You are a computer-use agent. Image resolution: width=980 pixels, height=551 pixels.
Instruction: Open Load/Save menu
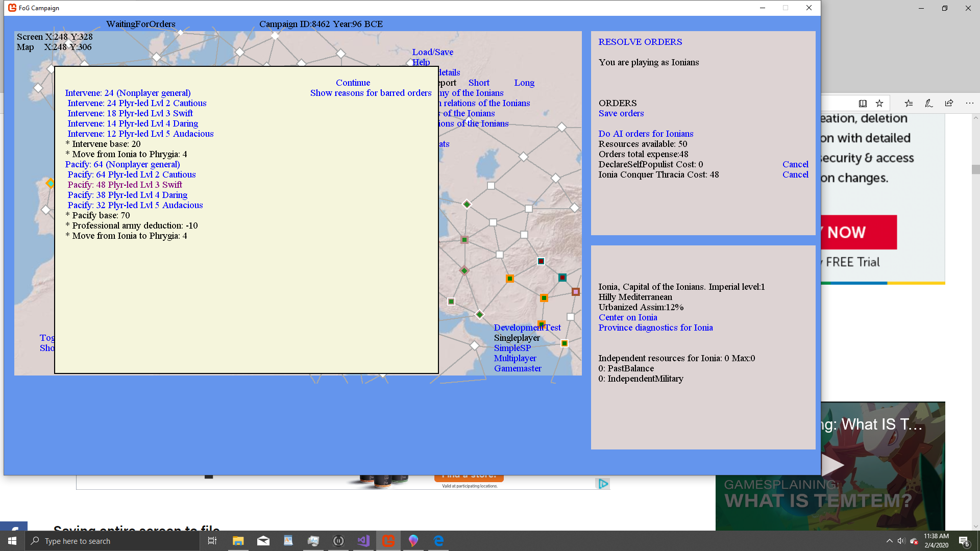[x=432, y=52]
